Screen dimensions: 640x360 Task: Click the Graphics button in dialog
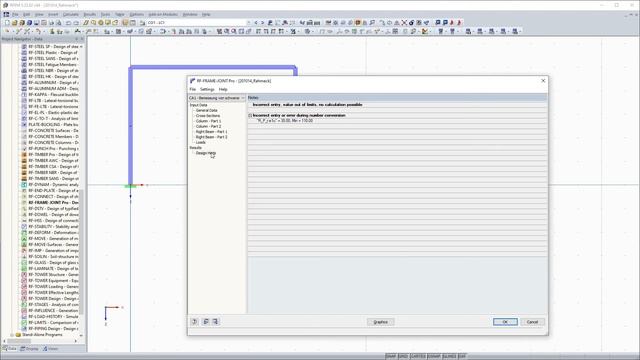tap(380, 322)
